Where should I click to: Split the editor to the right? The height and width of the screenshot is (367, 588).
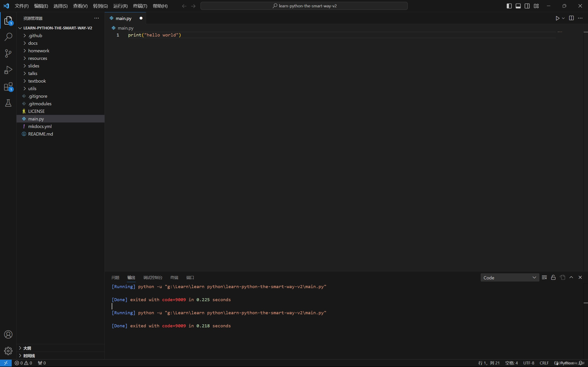pos(571,18)
